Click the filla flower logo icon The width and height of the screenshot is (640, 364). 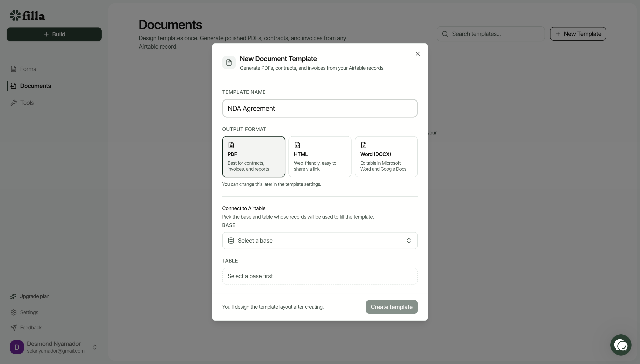[15, 15]
